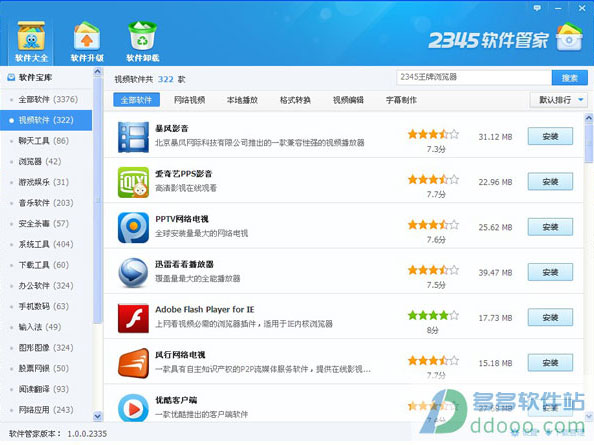The width and height of the screenshot is (594, 445).
Task: Switch to the 视频编辑 tab
Action: 348,100
